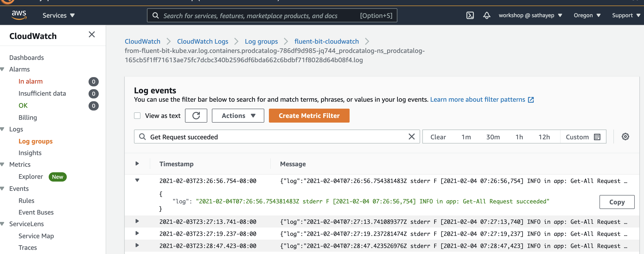Screen dimensions: 644x254
Task: Open the Oregon region dropdown
Action: click(587, 16)
